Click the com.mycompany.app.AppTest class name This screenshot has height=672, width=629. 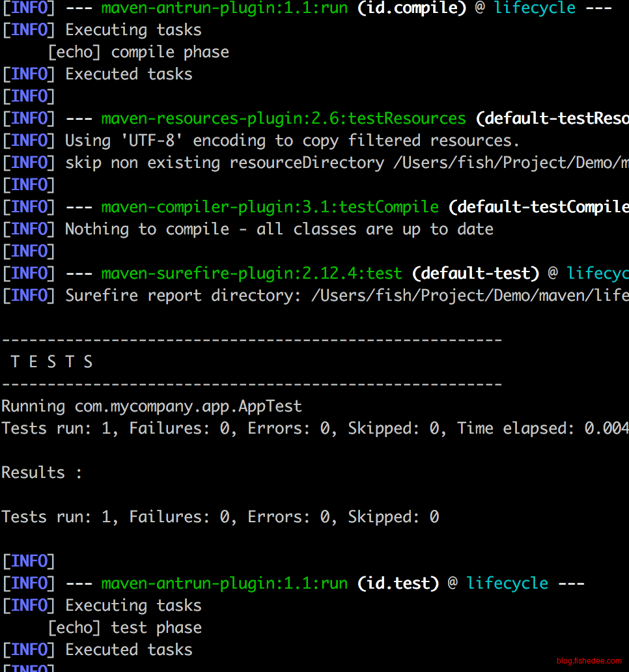[188, 406]
